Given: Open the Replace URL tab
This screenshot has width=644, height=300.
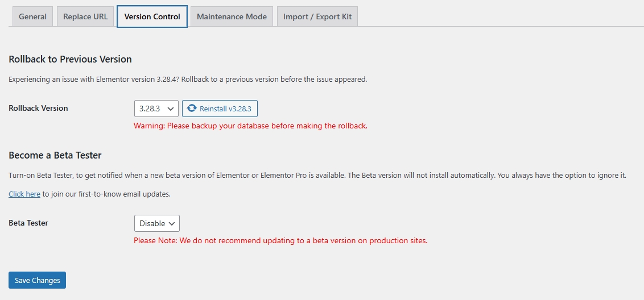Looking at the screenshot, I should 85,16.
